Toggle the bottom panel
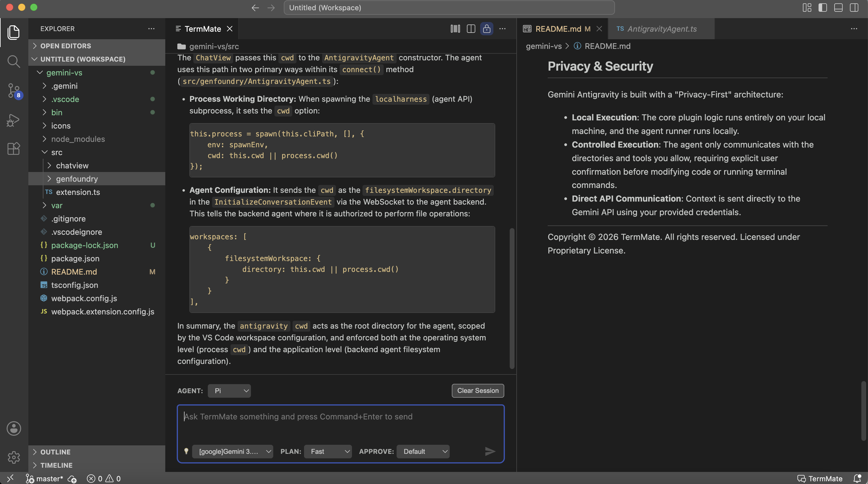The height and width of the screenshot is (484, 868). 838,8
